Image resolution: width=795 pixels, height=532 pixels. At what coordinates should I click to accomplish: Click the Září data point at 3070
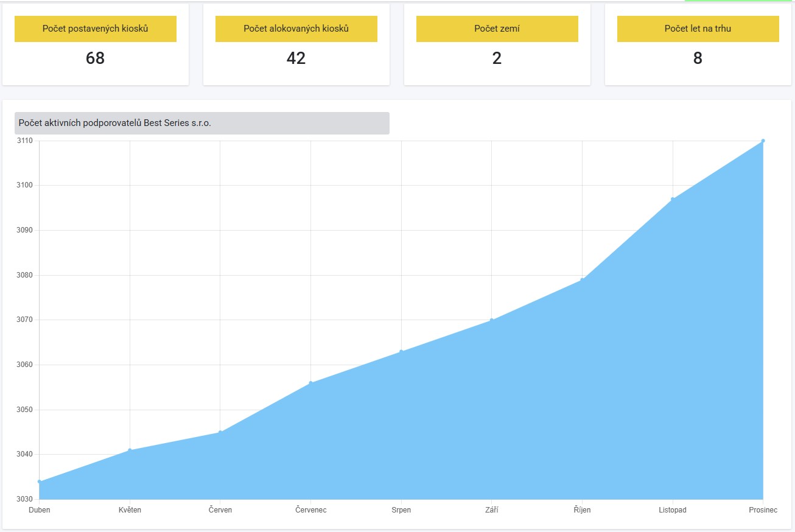(x=492, y=320)
